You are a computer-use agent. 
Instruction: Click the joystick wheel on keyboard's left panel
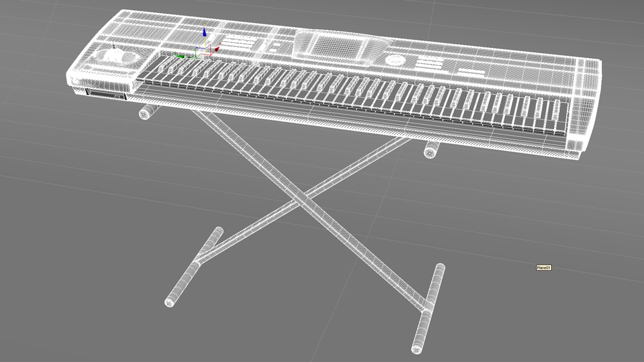coord(115,56)
